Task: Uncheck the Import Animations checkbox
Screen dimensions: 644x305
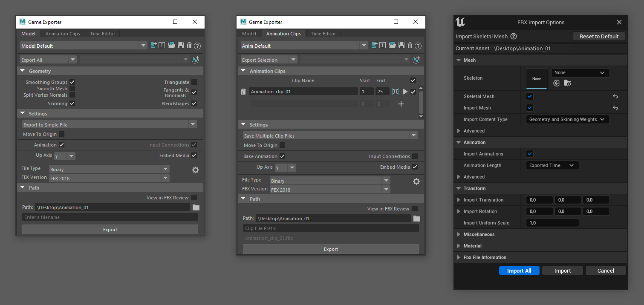Action: (x=530, y=154)
